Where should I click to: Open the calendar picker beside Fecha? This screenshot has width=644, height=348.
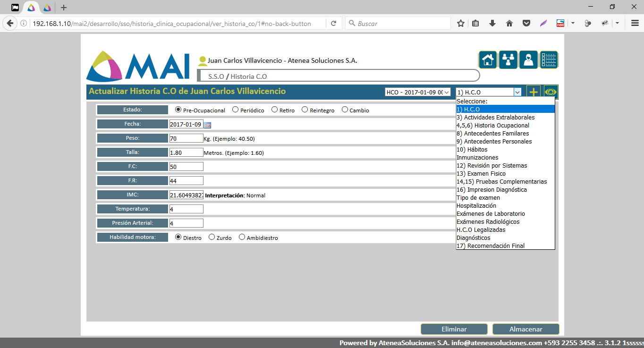(x=207, y=125)
